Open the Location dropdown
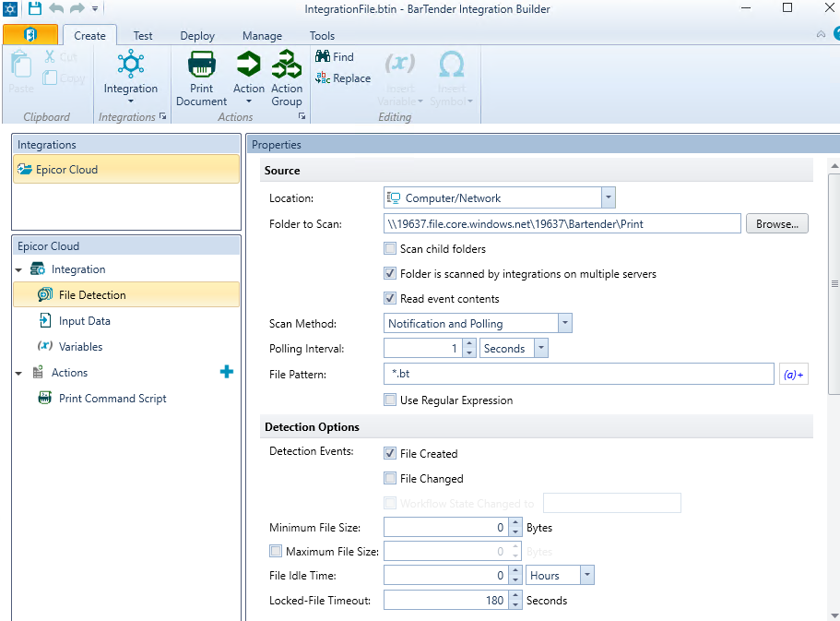 [608, 197]
